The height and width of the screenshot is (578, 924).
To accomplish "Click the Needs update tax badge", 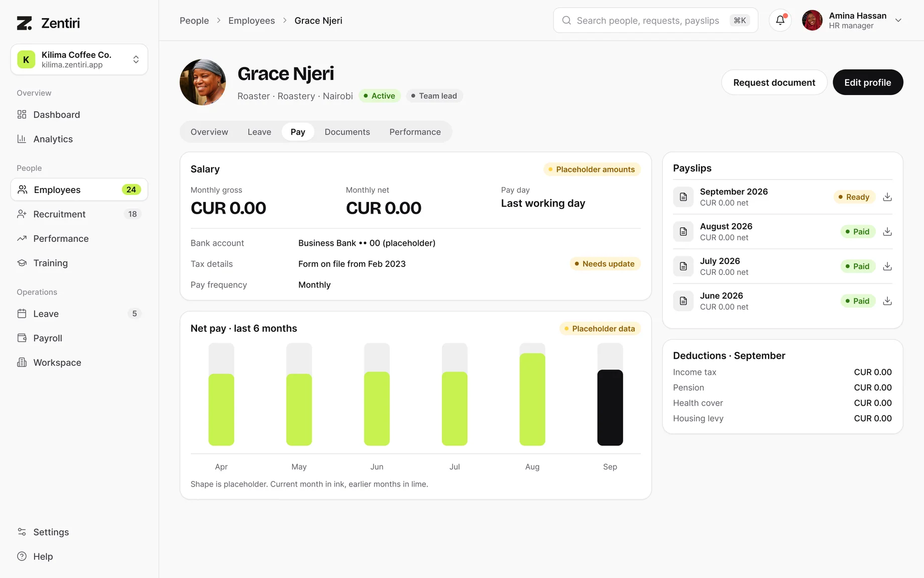I will click(605, 264).
